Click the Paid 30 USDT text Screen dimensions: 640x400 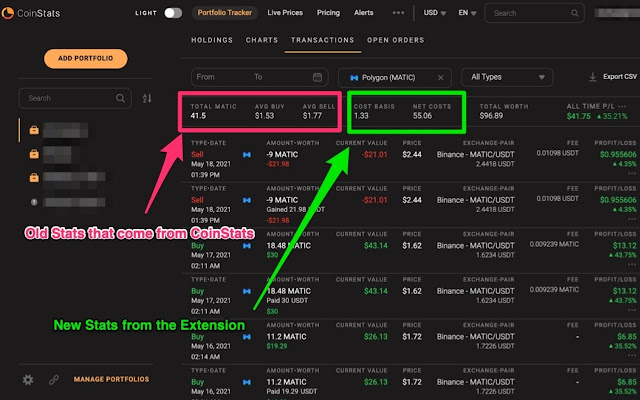287,301
